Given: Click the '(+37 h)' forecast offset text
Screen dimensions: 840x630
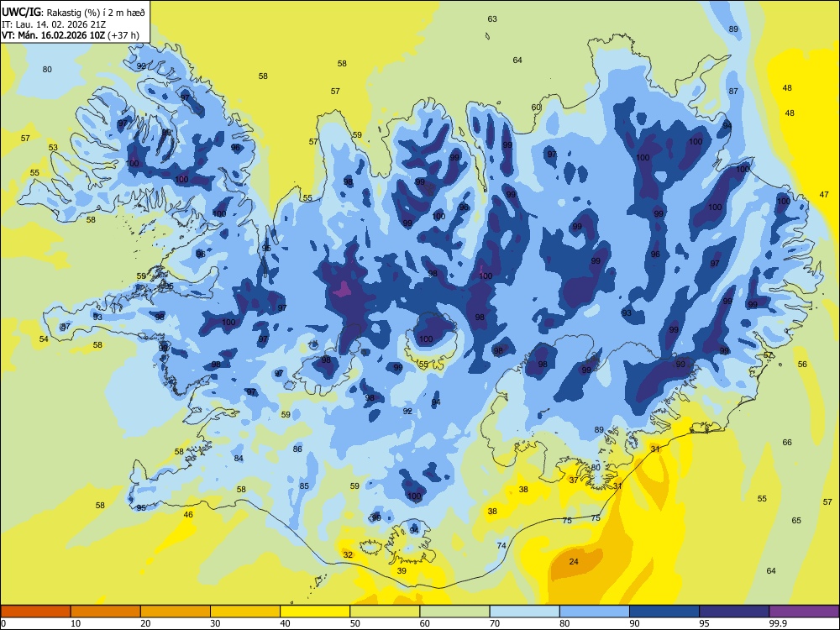Looking at the screenshot, I should click(123, 35).
